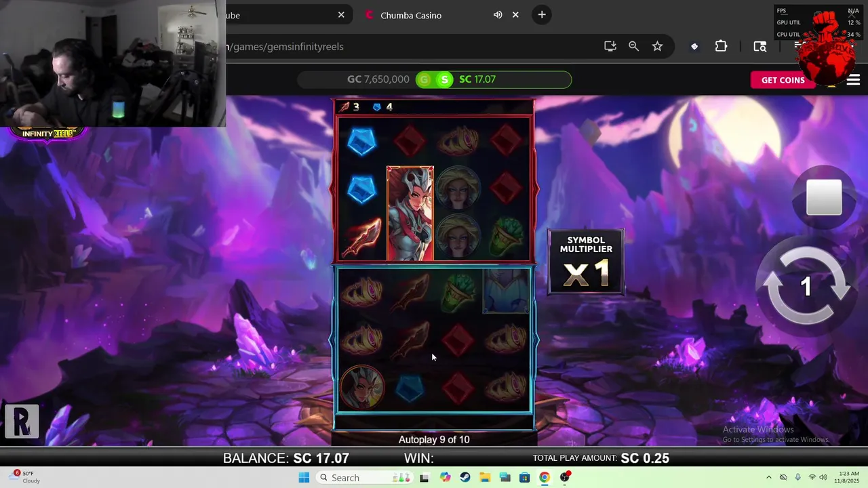Screen dimensions: 868x488
Task: Click the red sword symbol in upper reels
Action: (x=361, y=237)
